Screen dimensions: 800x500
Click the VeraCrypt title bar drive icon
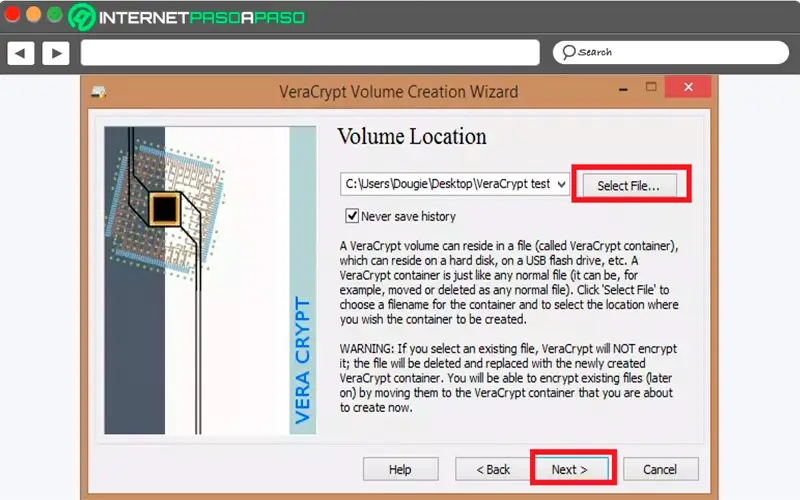pyautogui.click(x=98, y=92)
